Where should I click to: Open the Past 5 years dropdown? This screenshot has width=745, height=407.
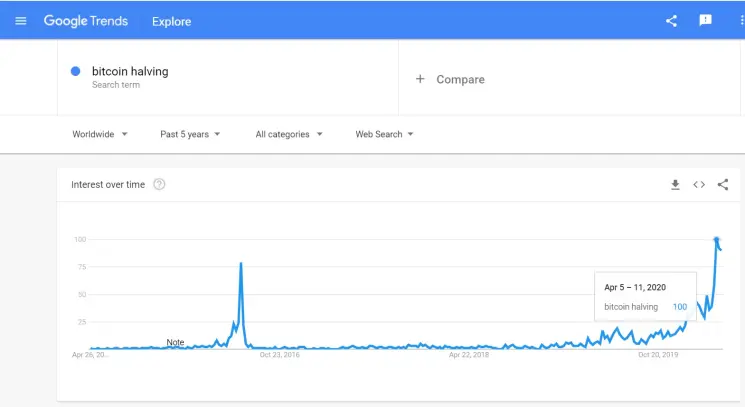[x=190, y=134]
